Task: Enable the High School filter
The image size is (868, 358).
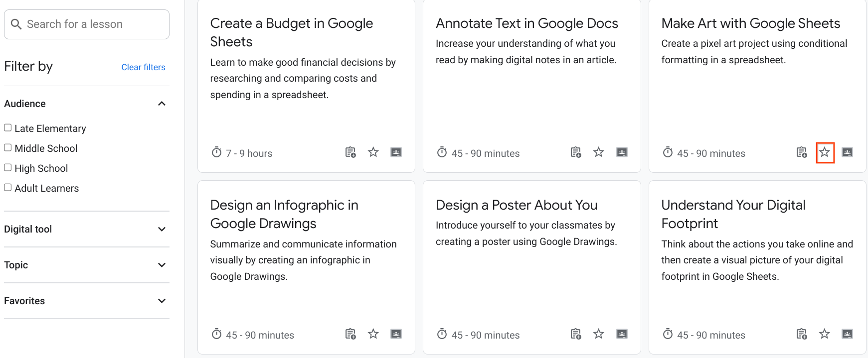Action: click(7, 167)
